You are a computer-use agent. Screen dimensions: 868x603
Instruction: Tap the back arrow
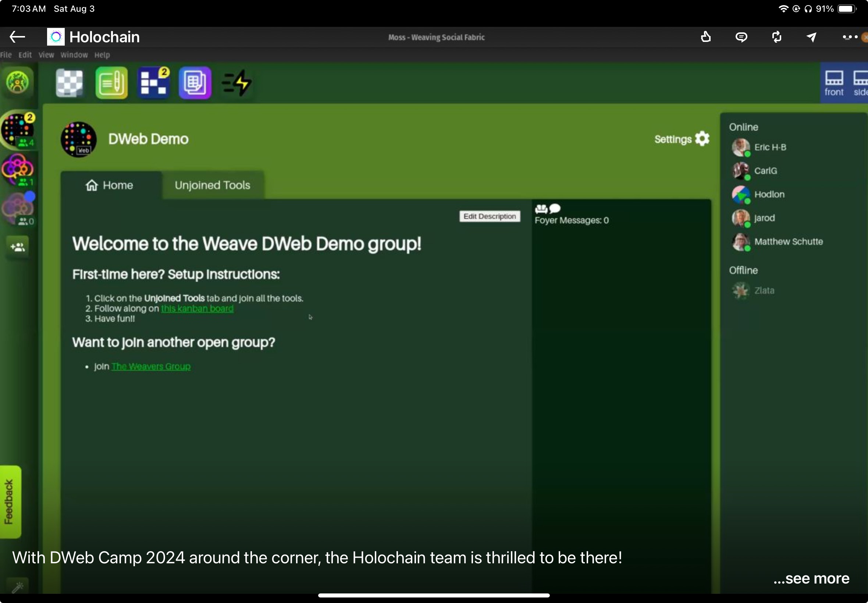pyautogui.click(x=17, y=37)
